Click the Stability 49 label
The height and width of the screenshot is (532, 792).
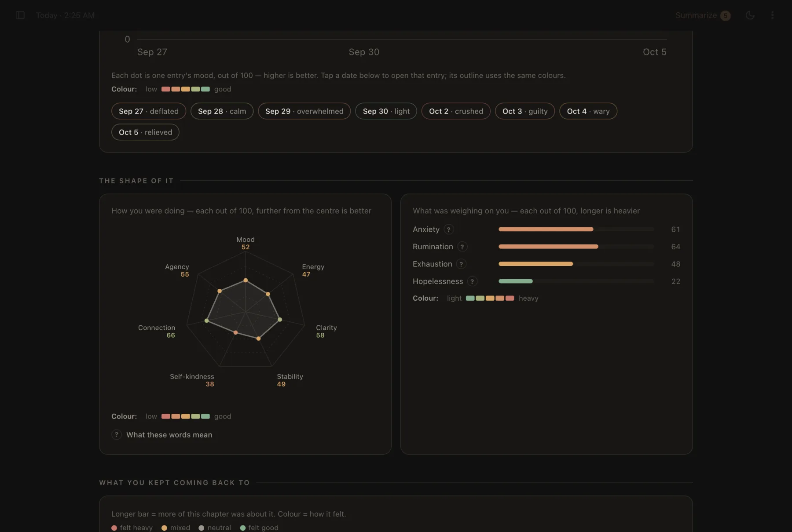pos(290,380)
